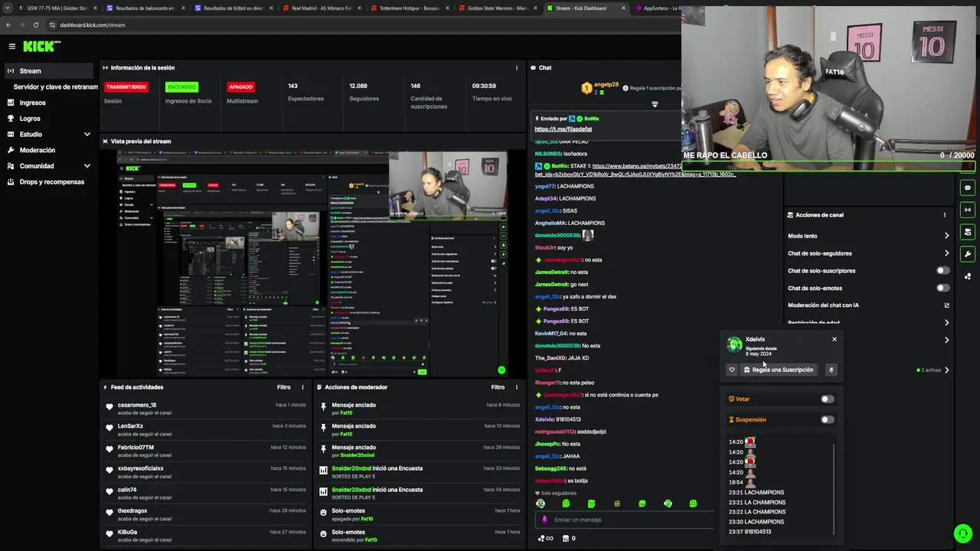
Task: Click the broadcast signal icon in right rail
Action: 968,210
